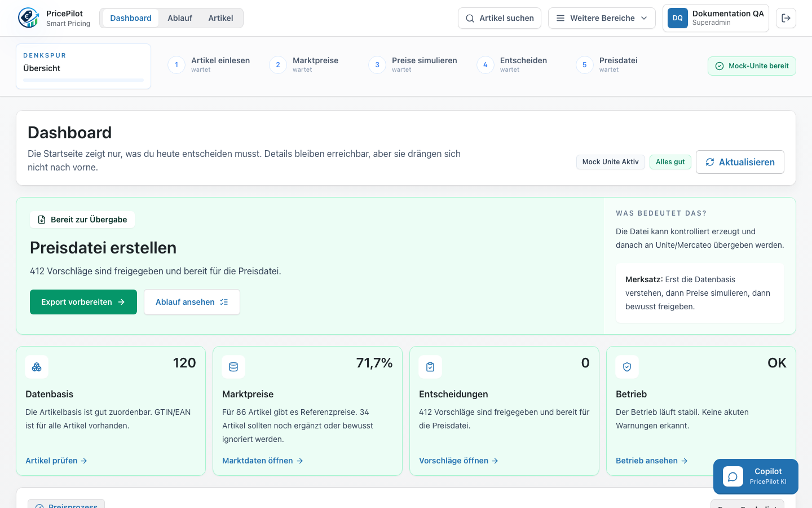Screen dimensions: 812x508
Task: Click the Dashboard page heading
Action: (x=70, y=133)
